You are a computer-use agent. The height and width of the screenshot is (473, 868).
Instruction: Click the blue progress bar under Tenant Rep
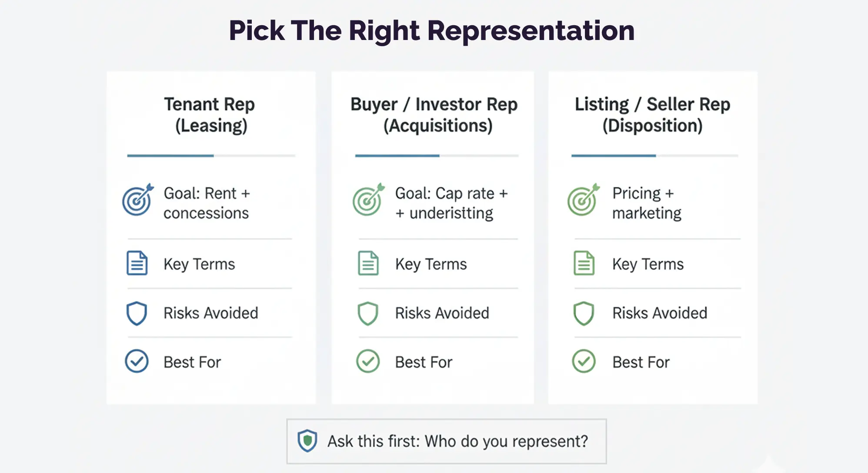[170, 156]
